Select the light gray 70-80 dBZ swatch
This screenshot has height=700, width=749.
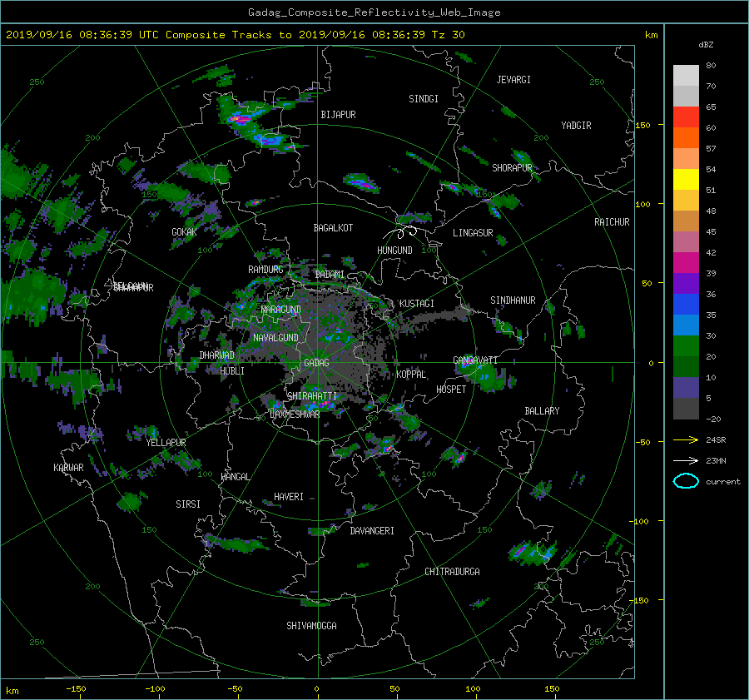pyautogui.click(x=686, y=75)
